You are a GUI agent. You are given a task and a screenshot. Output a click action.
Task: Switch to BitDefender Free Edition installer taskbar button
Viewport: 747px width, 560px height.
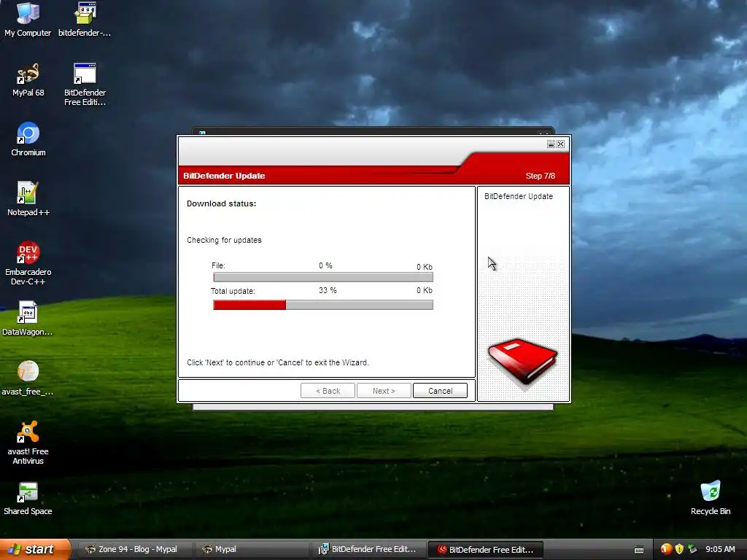pos(369,549)
